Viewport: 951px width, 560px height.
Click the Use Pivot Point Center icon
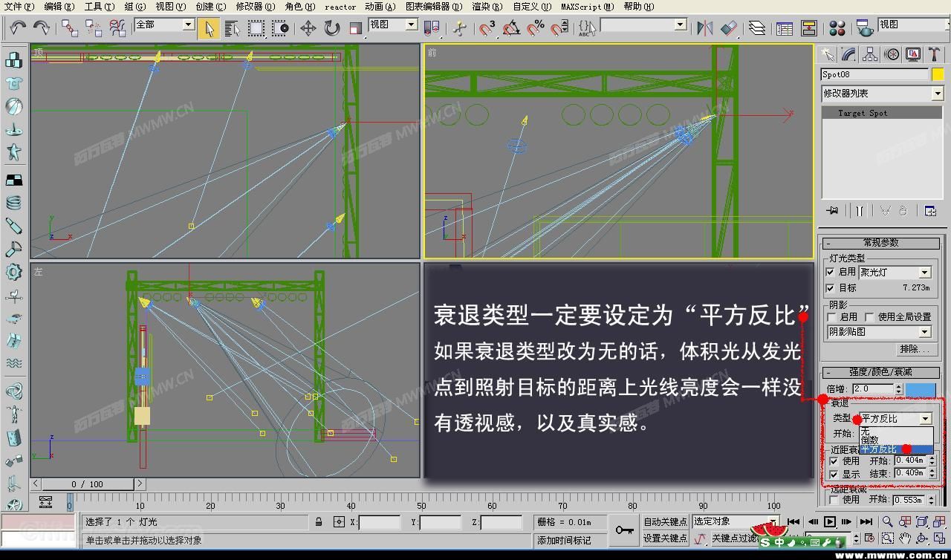(x=431, y=28)
